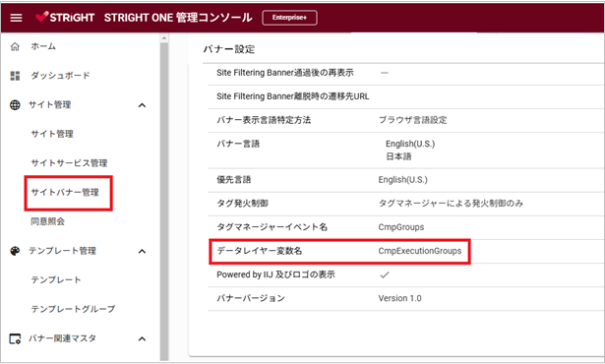The width and height of the screenshot is (605, 364).
Task: Collapse the バナー関連マスタ section chevron
Action: click(142, 338)
